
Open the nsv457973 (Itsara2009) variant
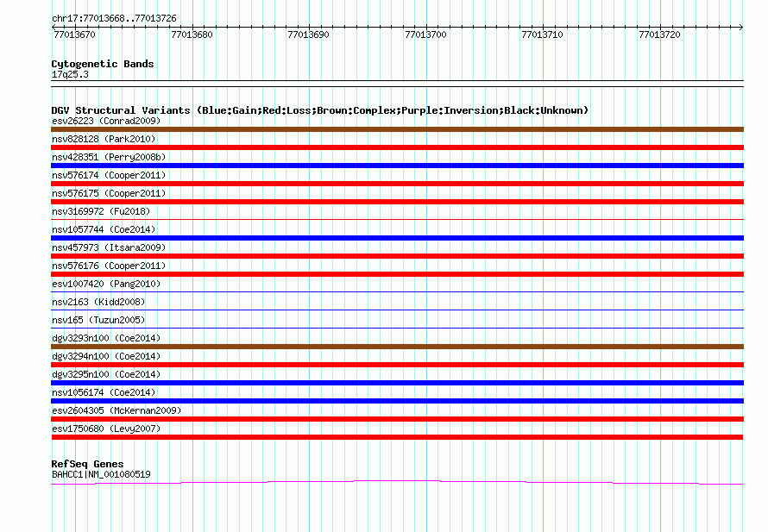[109, 247]
